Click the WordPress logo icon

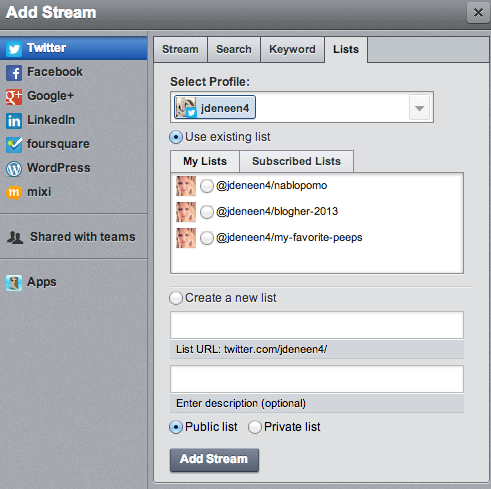pyautogui.click(x=14, y=169)
